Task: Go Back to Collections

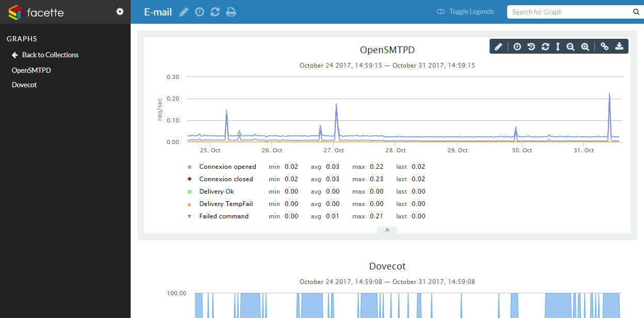Action: pos(45,55)
